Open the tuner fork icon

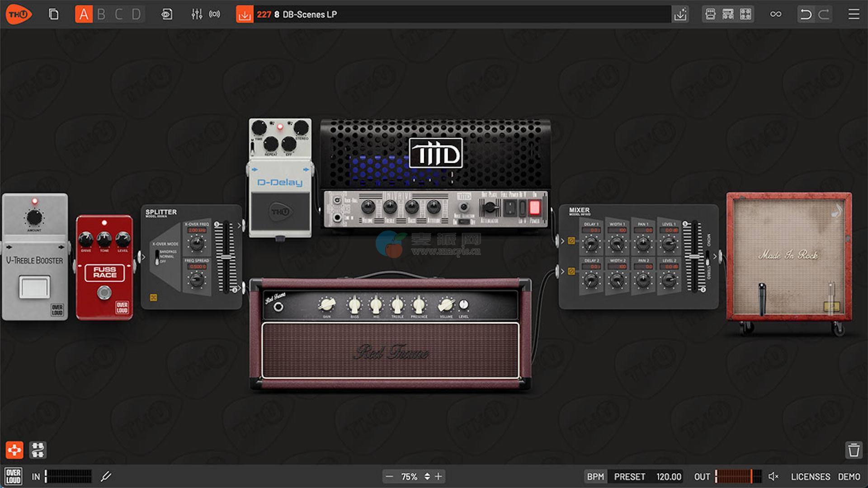[106, 476]
